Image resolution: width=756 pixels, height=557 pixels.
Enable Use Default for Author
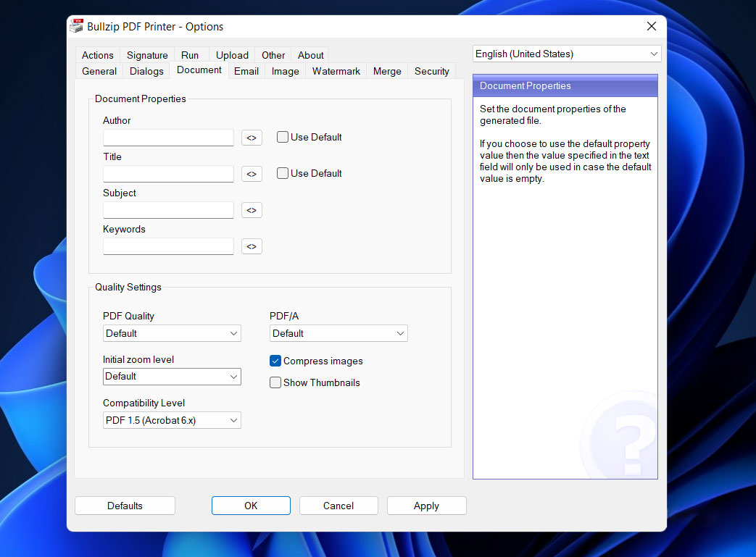tap(283, 137)
